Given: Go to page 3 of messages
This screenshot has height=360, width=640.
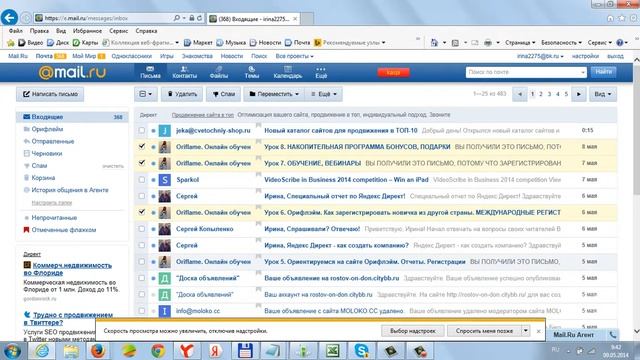Looking at the screenshot, I should click(549, 94).
